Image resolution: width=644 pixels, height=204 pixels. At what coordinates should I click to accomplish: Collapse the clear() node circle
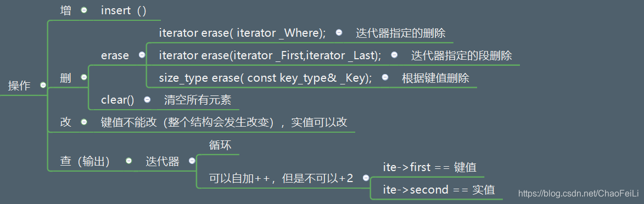[x=147, y=99]
